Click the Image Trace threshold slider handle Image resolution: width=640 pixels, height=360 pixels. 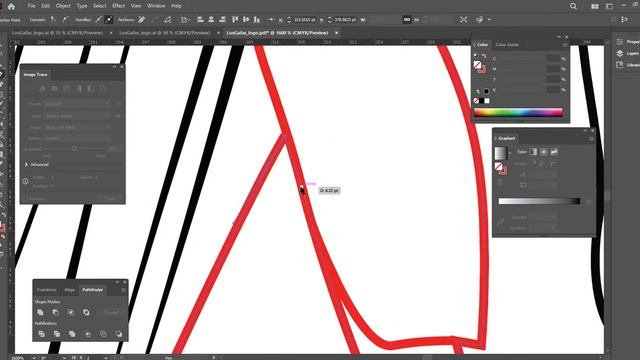74,149
